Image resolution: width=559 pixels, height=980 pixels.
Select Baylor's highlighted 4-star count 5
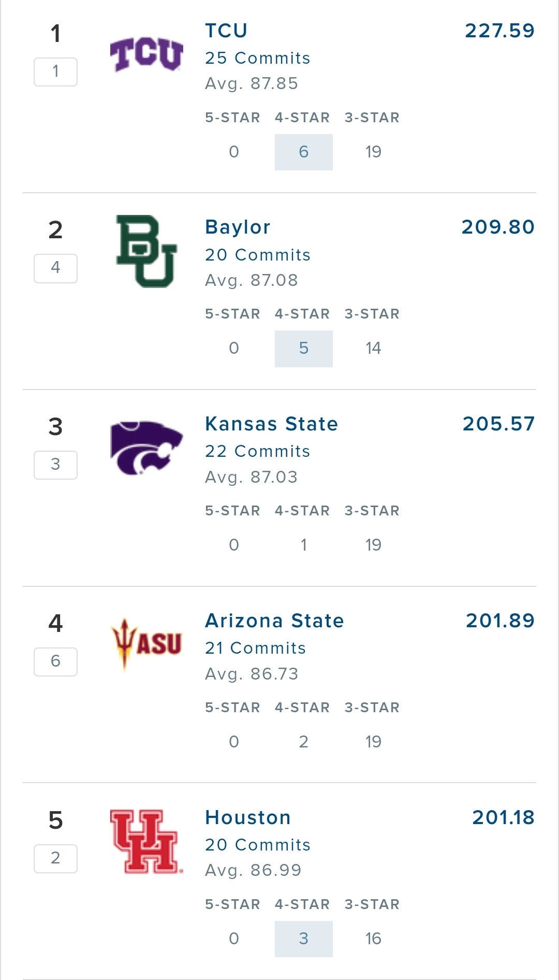pyautogui.click(x=304, y=349)
